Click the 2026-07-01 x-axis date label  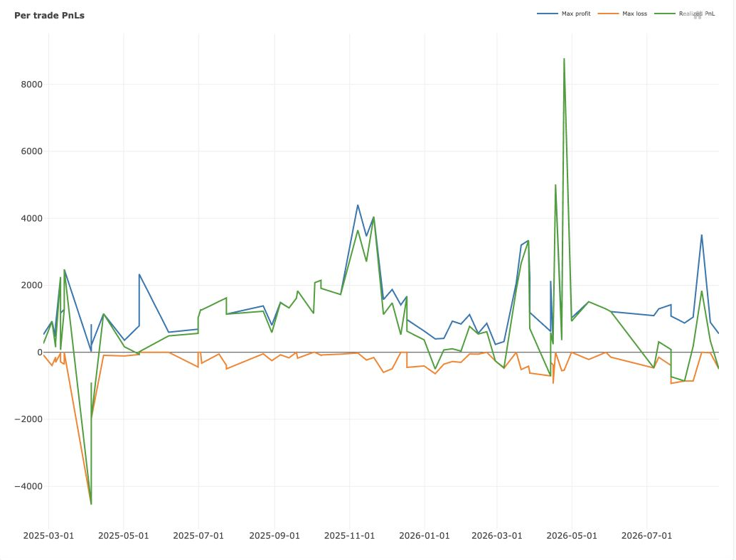click(647, 536)
